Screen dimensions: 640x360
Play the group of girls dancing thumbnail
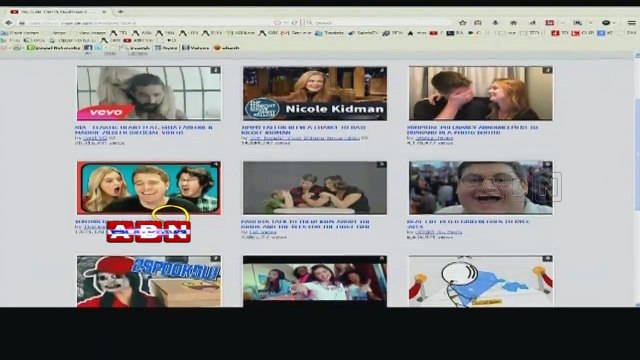(315, 281)
